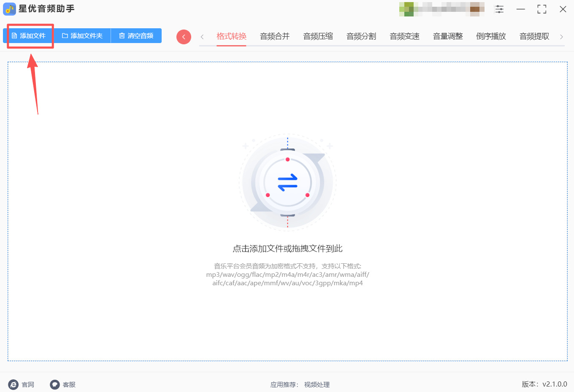Show more tabs with the right chevron
Image resolution: width=574 pixels, height=392 pixels.
pyautogui.click(x=561, y=37)
